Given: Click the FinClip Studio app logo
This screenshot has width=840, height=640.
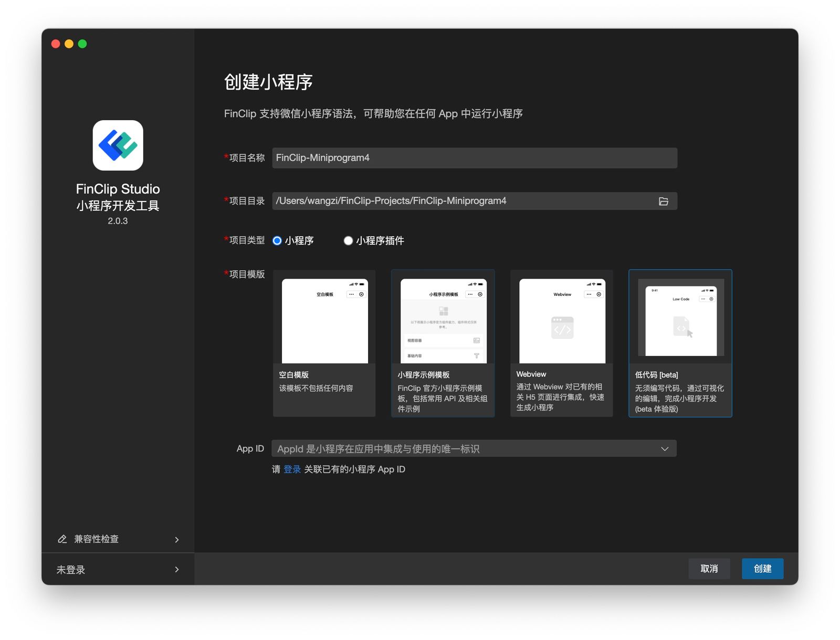Looking at the screenshot, I should click(118, 146).
